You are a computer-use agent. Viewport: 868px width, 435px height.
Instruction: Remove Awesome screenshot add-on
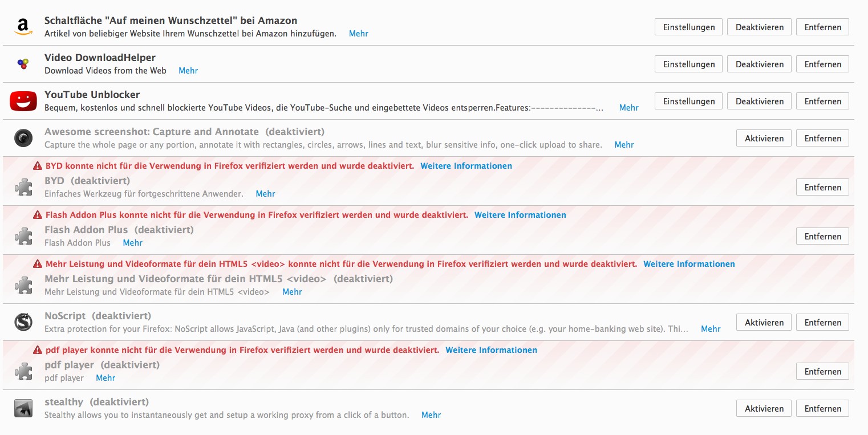(823, 138)
